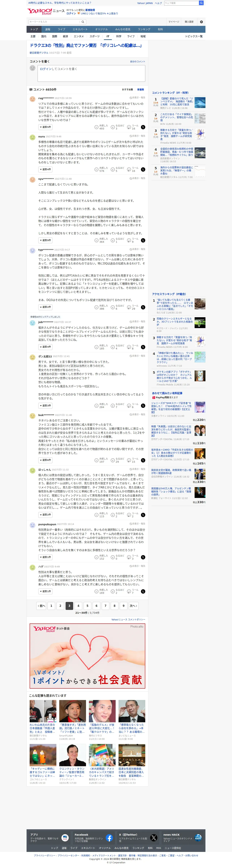Share typ******** comment via X icon
232x868 pixels.
(143, 307)
